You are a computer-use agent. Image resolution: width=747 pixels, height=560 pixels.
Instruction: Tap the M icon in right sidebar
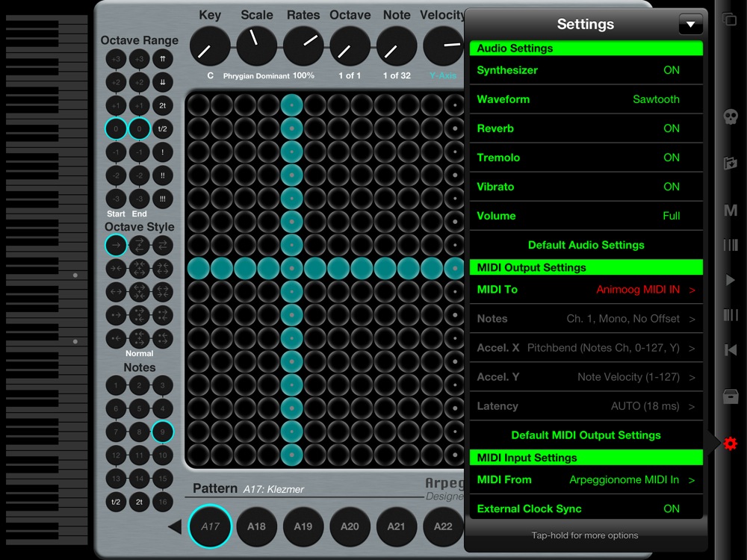point(731,210)
